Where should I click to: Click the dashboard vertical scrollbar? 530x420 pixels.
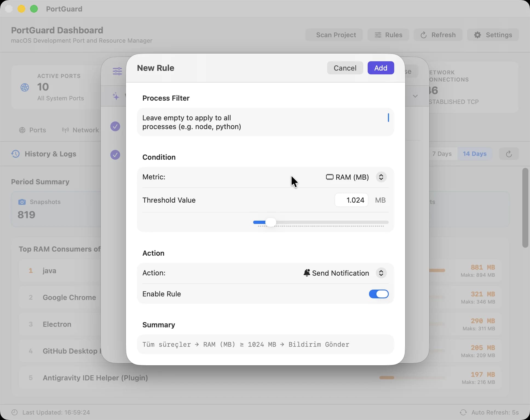pyautogui.click(x=525, y=208)
